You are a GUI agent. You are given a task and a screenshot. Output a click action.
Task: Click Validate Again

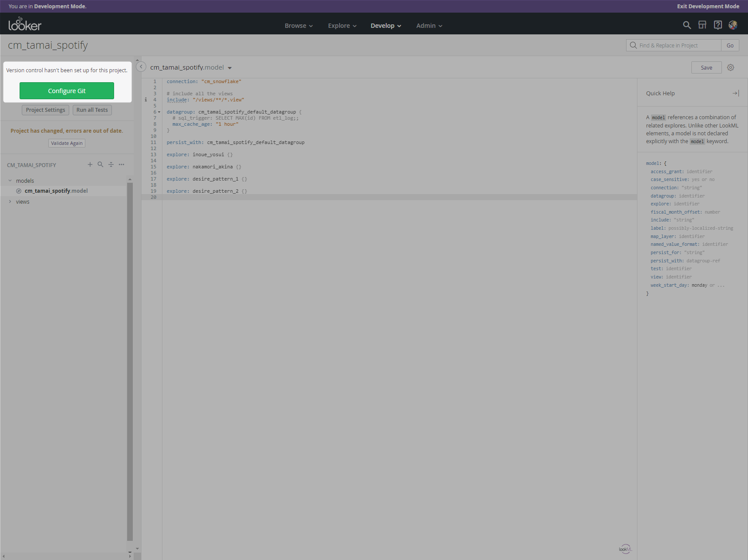pyautogui.click(x=67, y=143)
